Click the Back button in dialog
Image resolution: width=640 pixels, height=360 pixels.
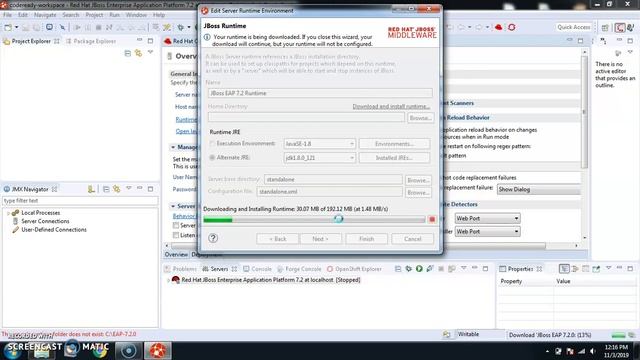click(278, 239)
